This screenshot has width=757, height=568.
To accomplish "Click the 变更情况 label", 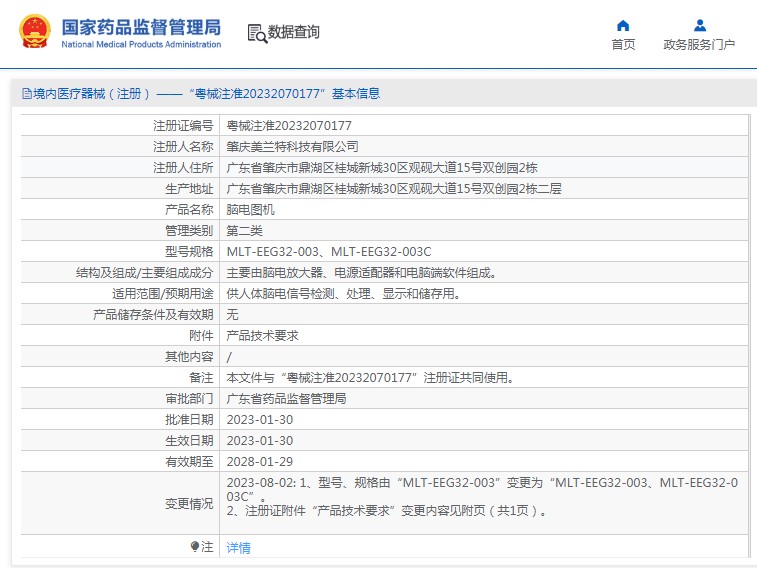I will tap(189, 504).
